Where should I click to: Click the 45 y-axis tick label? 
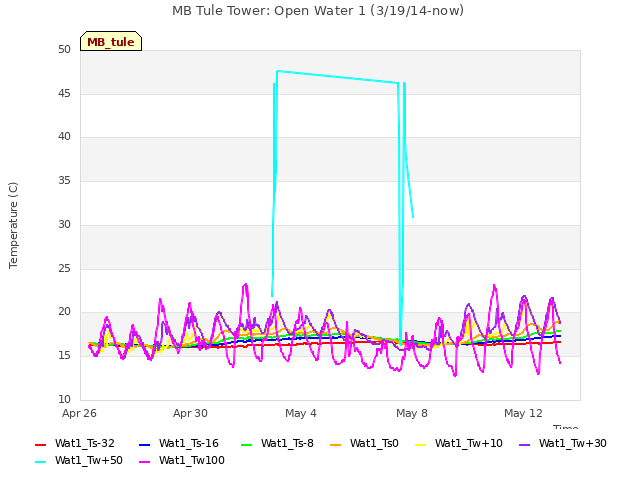point(64,93)
